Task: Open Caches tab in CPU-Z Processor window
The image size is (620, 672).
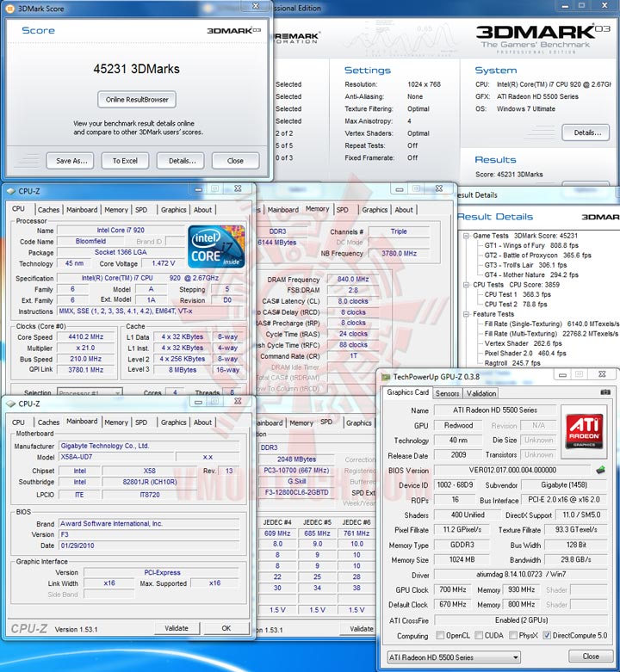Action: tap(48, 210)
